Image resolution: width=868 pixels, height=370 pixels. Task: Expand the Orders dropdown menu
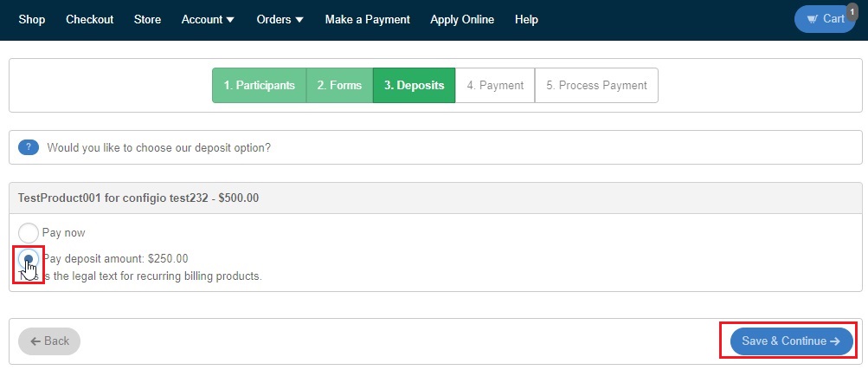click(280, 19)
